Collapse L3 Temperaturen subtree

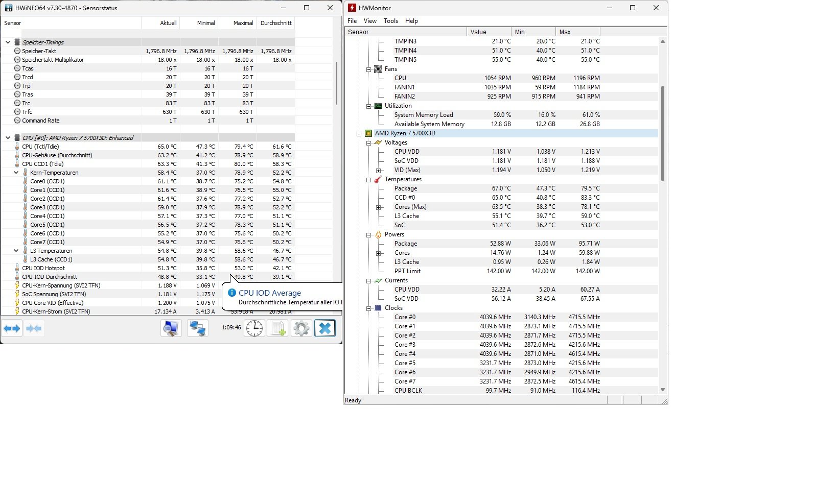(16, 251)
